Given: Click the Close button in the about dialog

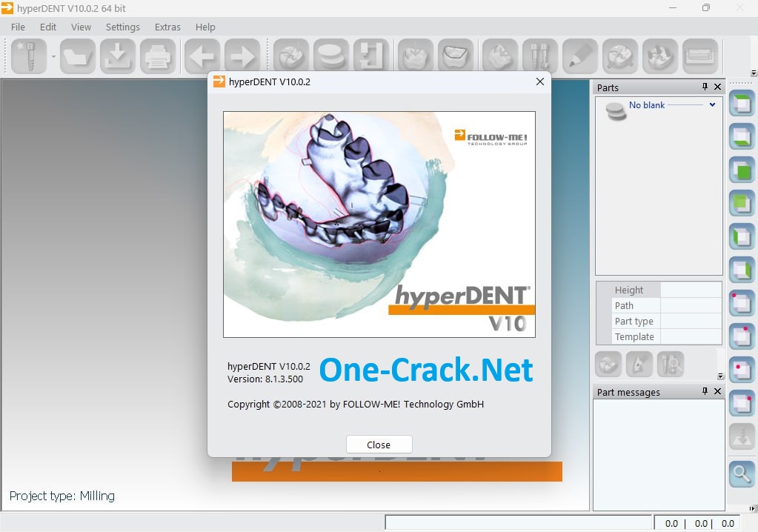Looking at the screenshot, I should [379, 445].
